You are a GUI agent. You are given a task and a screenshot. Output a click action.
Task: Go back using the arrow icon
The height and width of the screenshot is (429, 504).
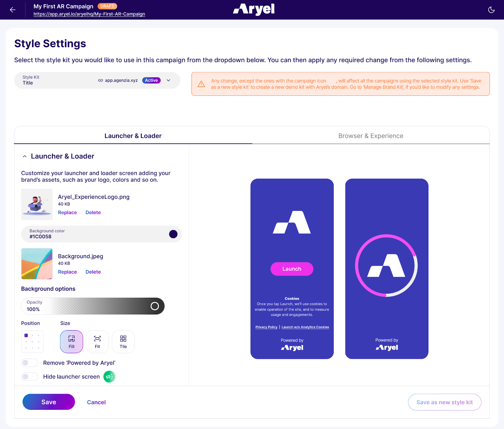13,10
